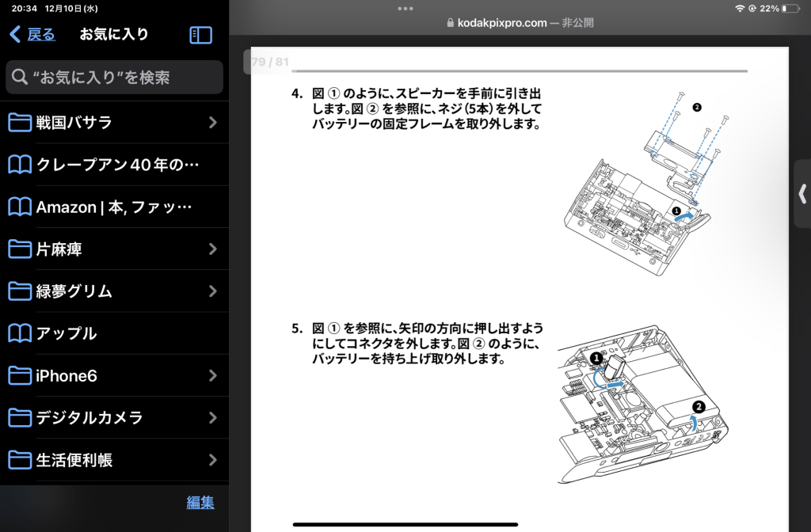
Task: Select the 片麻痺 folder icon
Action: (19, 249)
